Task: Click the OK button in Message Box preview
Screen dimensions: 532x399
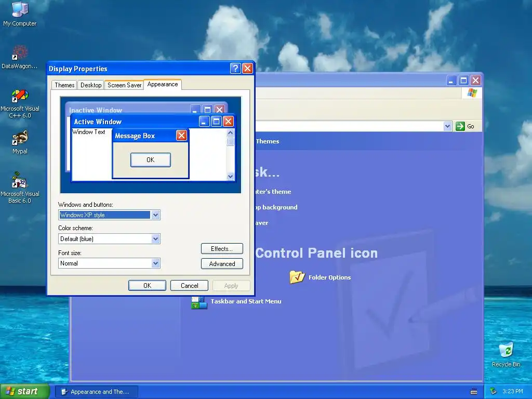Action: [x=150, y=160]
